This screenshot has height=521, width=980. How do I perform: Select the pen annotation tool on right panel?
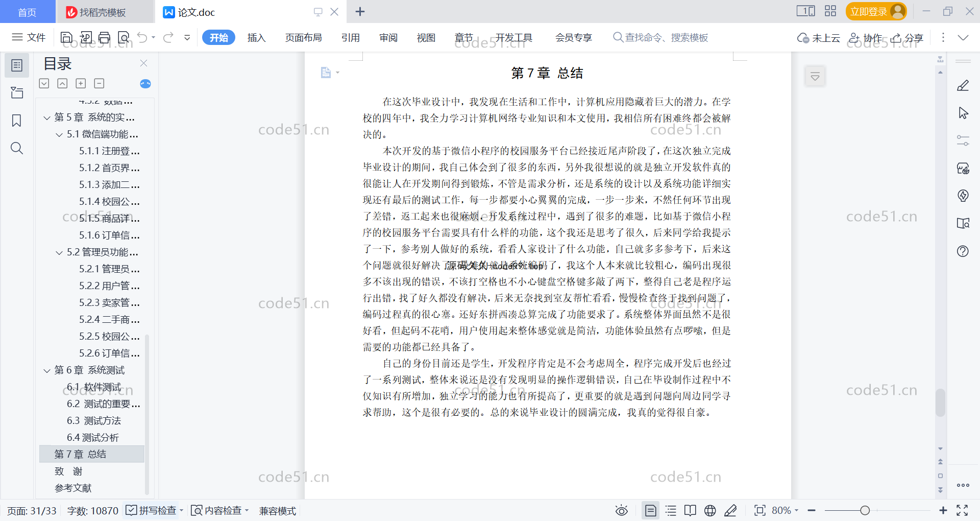point(963,85)
